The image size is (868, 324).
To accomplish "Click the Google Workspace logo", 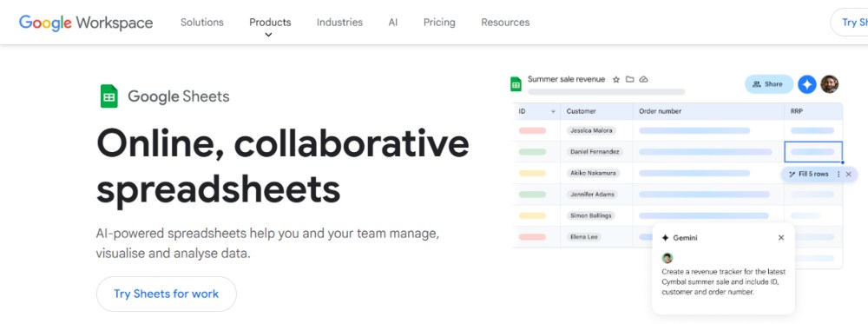I will (x=86, y=23).
